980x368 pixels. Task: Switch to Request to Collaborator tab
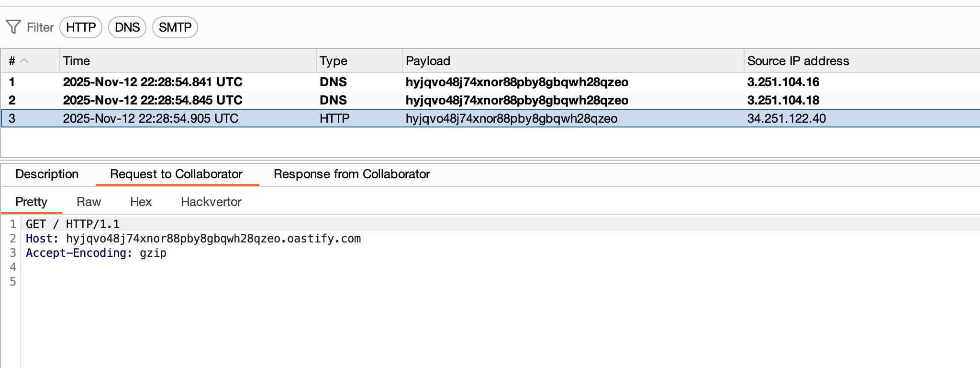click(176, 174)
